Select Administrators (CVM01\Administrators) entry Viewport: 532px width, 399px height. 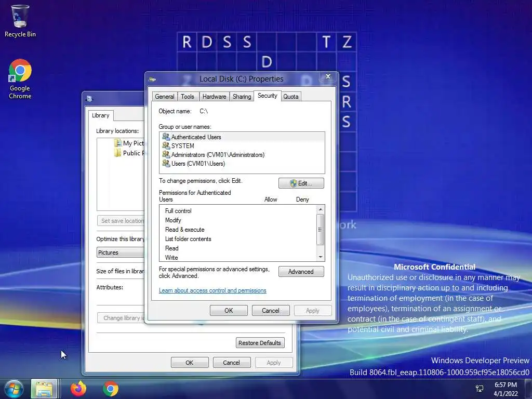(242, 154)
